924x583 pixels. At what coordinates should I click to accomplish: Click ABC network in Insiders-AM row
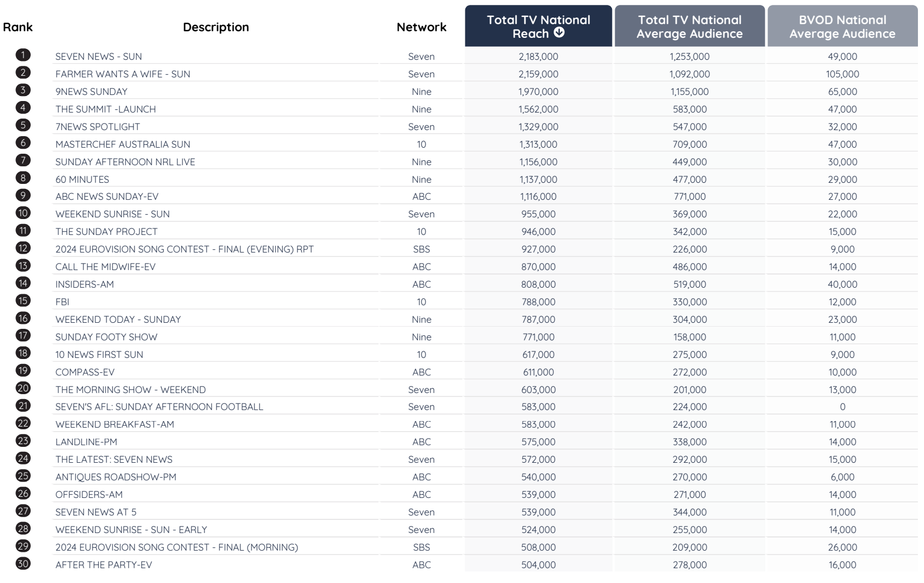click(421, 284)
